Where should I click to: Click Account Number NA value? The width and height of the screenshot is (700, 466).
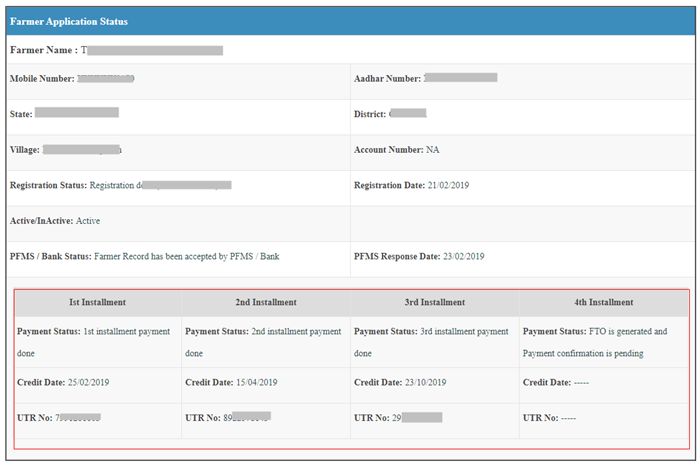(432, 150)
